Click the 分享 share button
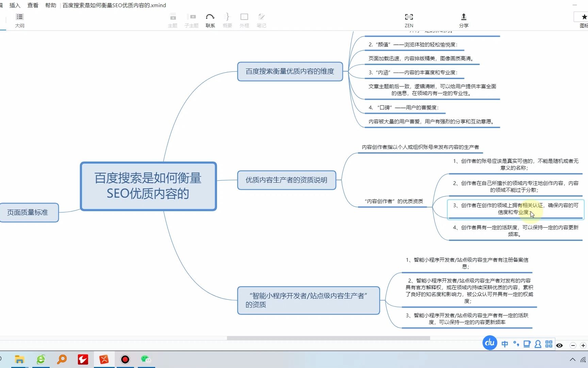588x368 pixels. [464, 20]
